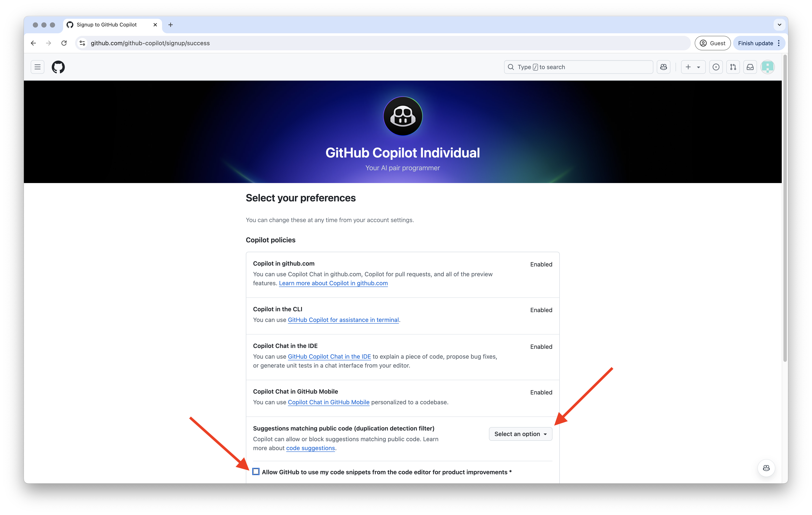Toggle Allow GitHub code snippets checkbox

(256, 472)
